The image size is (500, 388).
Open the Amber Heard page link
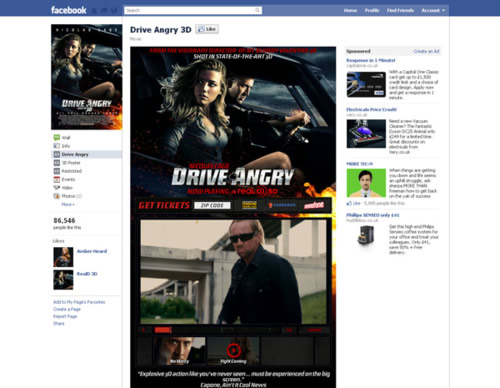[x=92, y=251]
